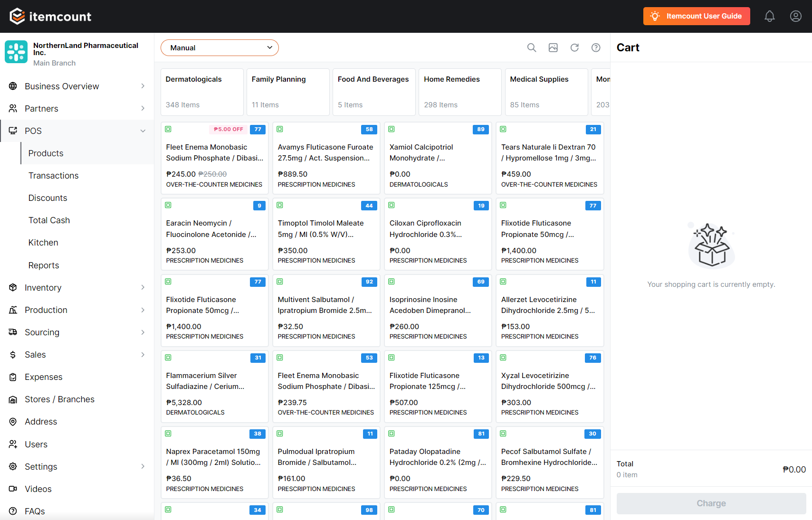Screen dimensions: 812x520
Task: Click the FAQs question icon
Action: [x=13, y=511]
